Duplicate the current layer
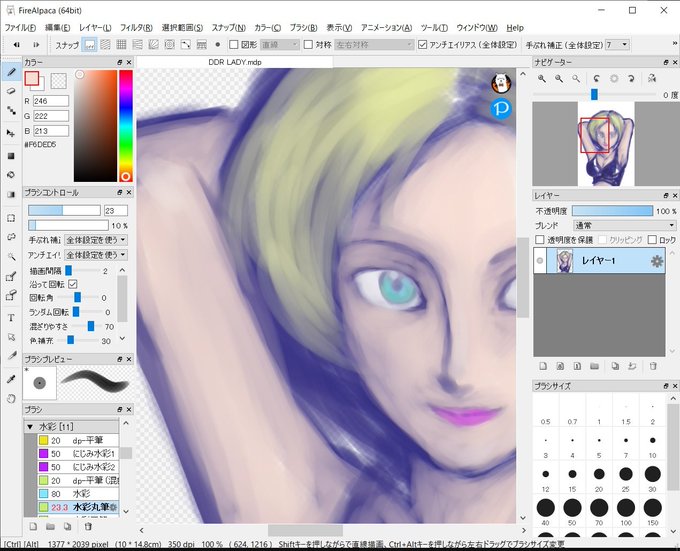Viewport: 680px width, 551px height. coord(615,366)
